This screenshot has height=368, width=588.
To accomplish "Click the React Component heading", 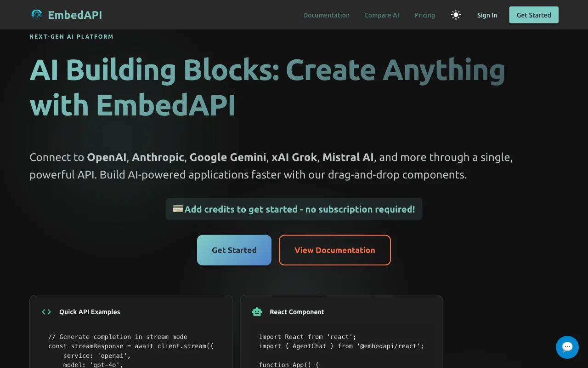I will [x=297, y=312].
